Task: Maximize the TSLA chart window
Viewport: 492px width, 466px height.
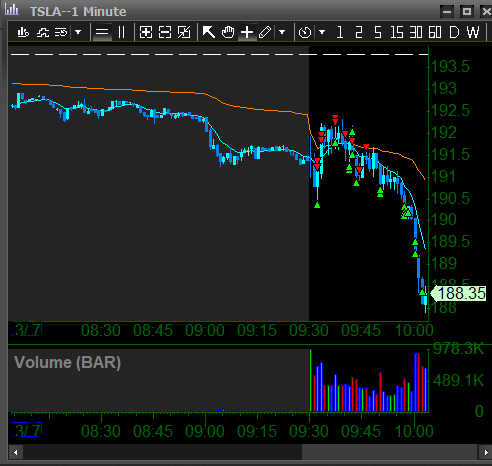Action: 467,12
